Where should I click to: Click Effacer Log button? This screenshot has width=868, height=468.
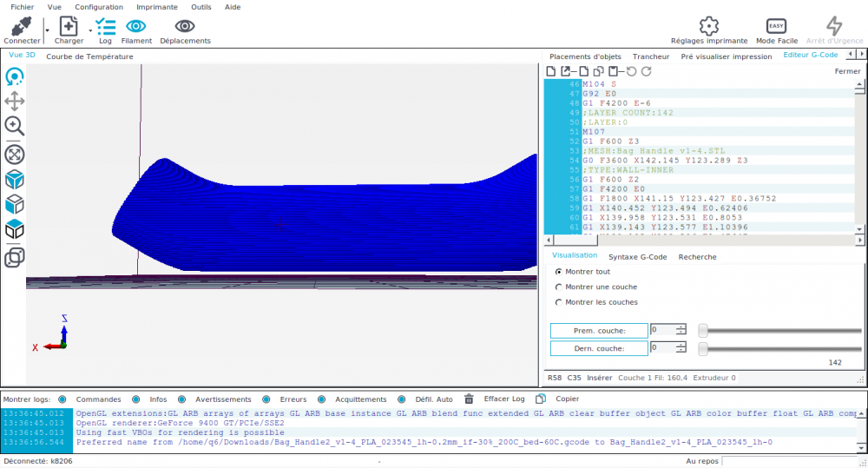pyautogui.click(x=503, y=399)
